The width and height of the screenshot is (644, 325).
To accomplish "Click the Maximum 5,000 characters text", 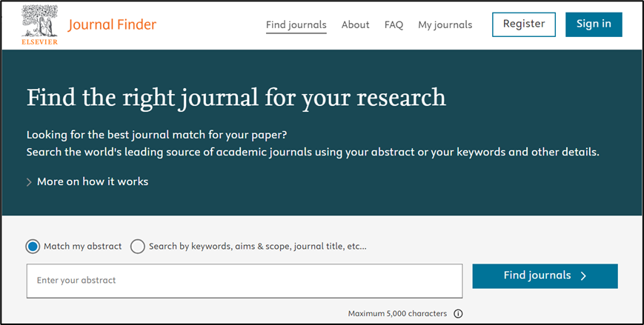I will pos(397,314).
